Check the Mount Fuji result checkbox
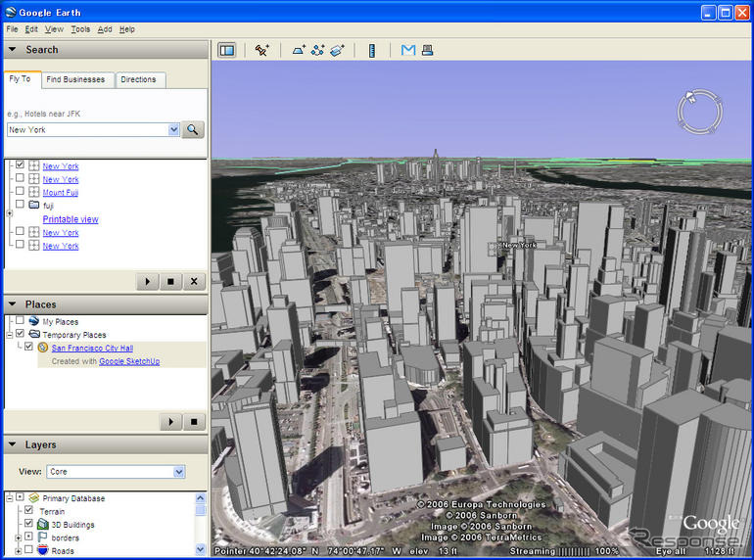Screen dimensions: 754x560 [x=21, y=193]
